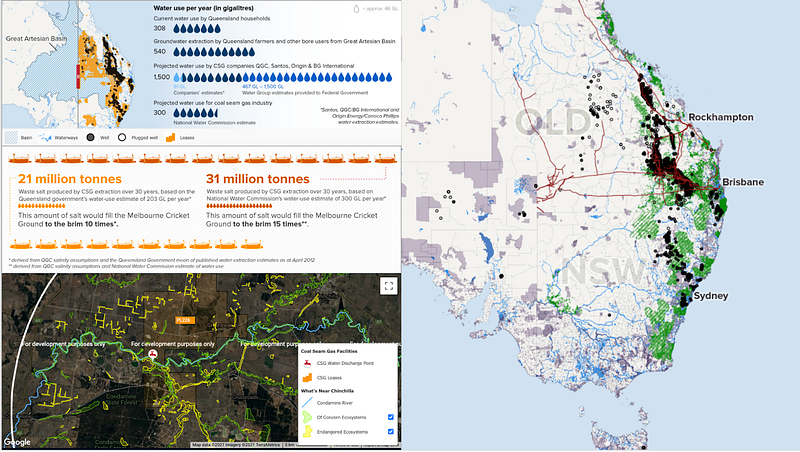Click the yellow Endangered Ecosystems legend icon
The image size is (800, 452).
point(307,432)
